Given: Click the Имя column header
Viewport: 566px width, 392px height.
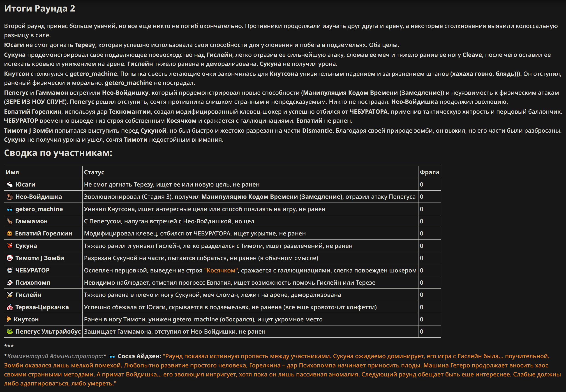Looking at the screenshot, I should pos(12,172).
